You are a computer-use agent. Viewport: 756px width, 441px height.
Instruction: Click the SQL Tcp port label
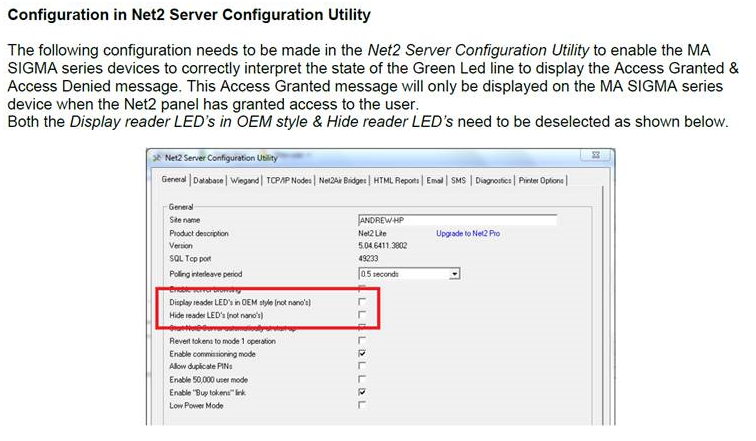(x=190, y=259)
